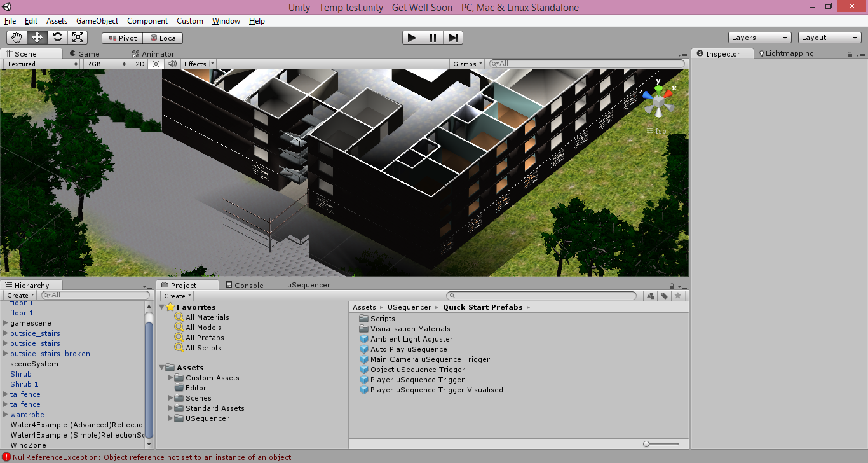Select WindZone in Hierarchy
The width and height of the screenshot is (868, 463).
click(28, 445)
